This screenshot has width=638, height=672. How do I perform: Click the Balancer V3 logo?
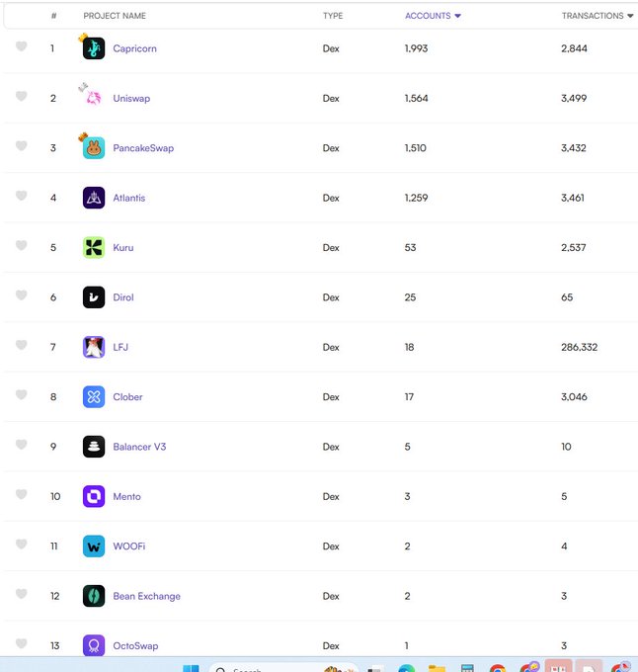[x=94, y=446]
